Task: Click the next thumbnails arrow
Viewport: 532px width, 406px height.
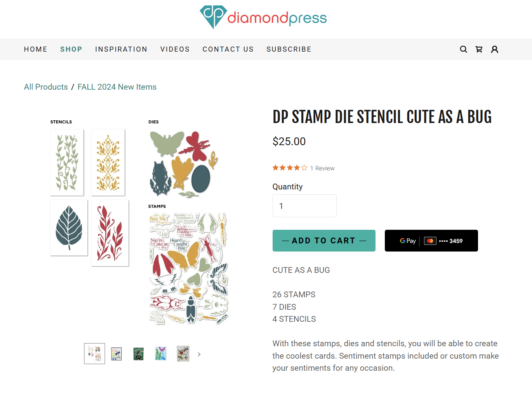Action: coord(199,354)
